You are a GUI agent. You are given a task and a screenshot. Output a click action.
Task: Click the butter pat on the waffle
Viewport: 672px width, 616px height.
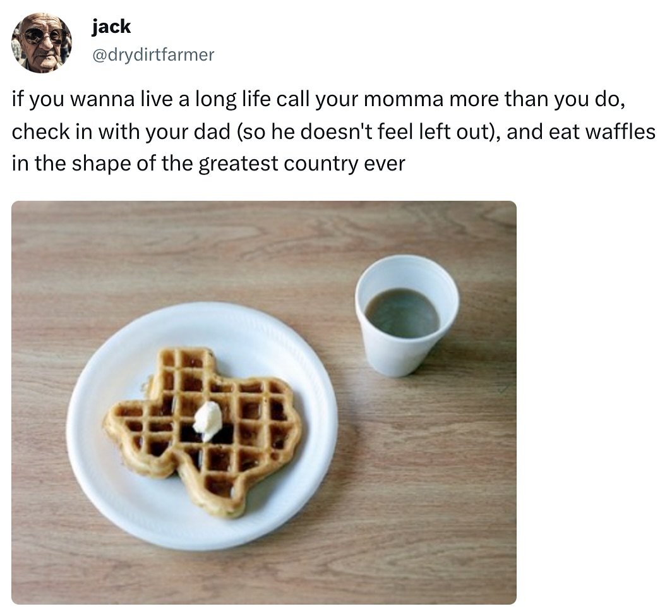point(208,421)
